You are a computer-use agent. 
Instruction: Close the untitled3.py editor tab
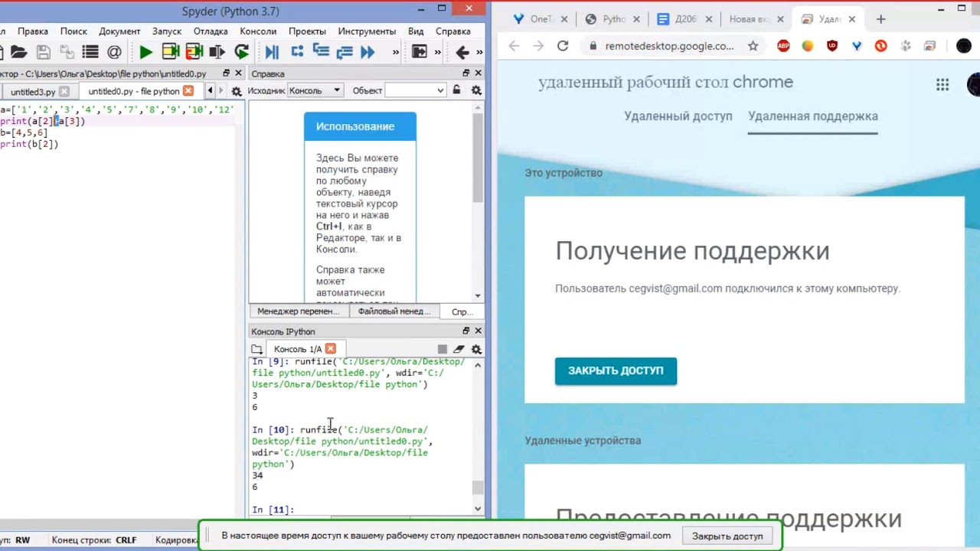pyautogui.click(x=64, y=91)
